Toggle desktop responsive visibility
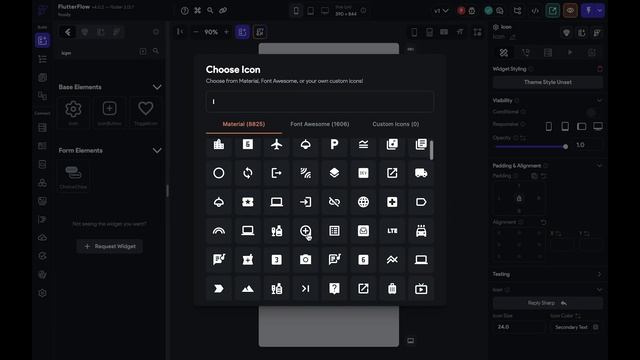This screenshot has height=360, width=640. [x=598, y=127]
